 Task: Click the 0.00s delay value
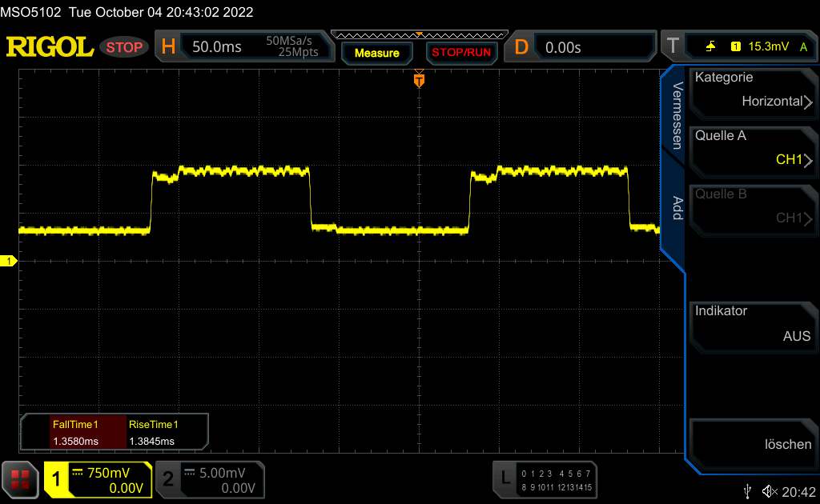[563, 47]
